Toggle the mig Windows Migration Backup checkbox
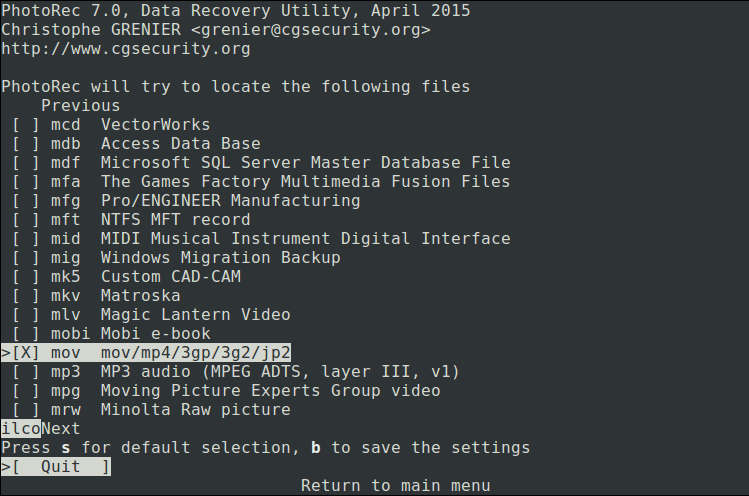 pos(26,258)
